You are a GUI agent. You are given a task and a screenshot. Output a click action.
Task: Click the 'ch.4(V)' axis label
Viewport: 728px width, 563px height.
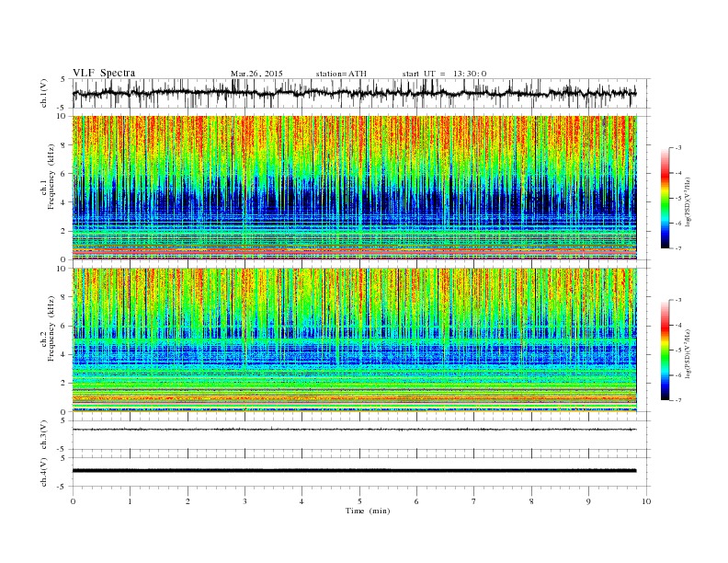click(44, 472)
